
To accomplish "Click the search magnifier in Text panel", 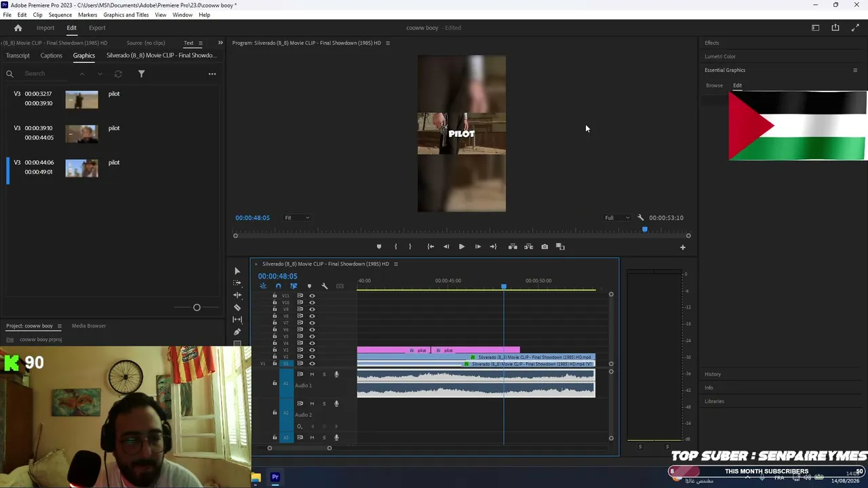I will (x=9, y=74).
